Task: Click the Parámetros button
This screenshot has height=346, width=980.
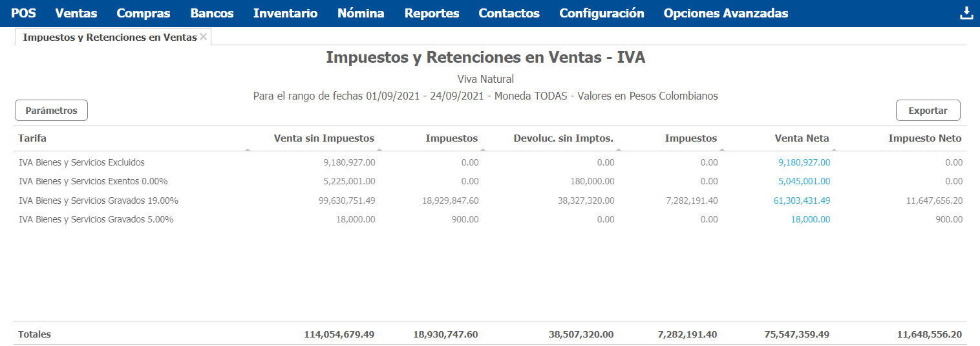Action: click(x=51, y=111)
